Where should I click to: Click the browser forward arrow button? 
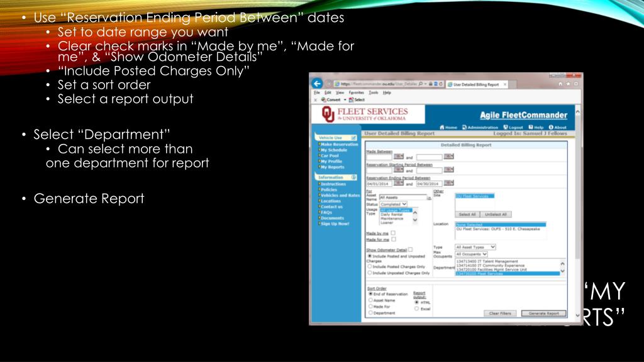(328, 84)
